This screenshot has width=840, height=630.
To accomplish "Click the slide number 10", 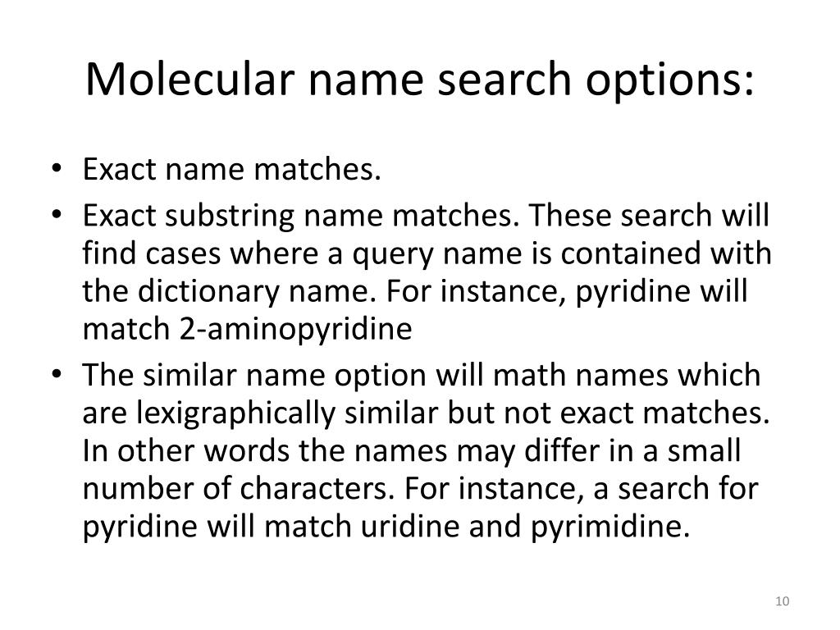I will point(782,601).
